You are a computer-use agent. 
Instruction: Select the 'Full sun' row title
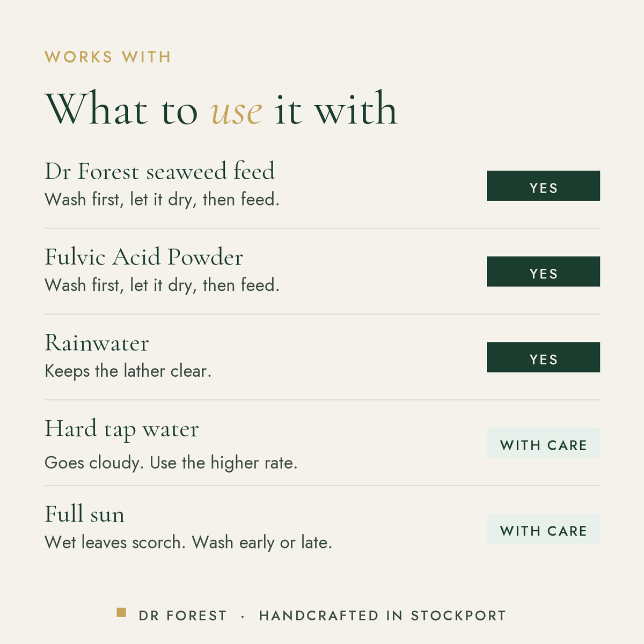(x=85, y=514)
